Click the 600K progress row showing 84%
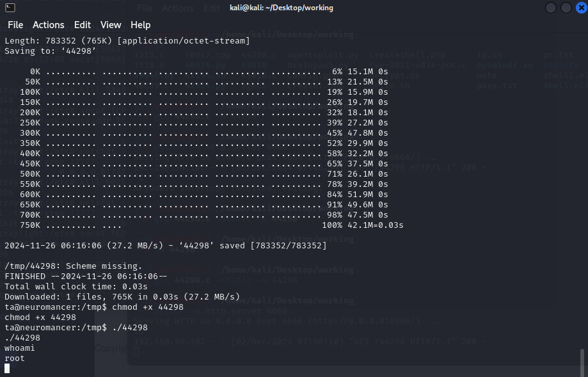The height and width of the screenshot is (377, 588). 204,195
